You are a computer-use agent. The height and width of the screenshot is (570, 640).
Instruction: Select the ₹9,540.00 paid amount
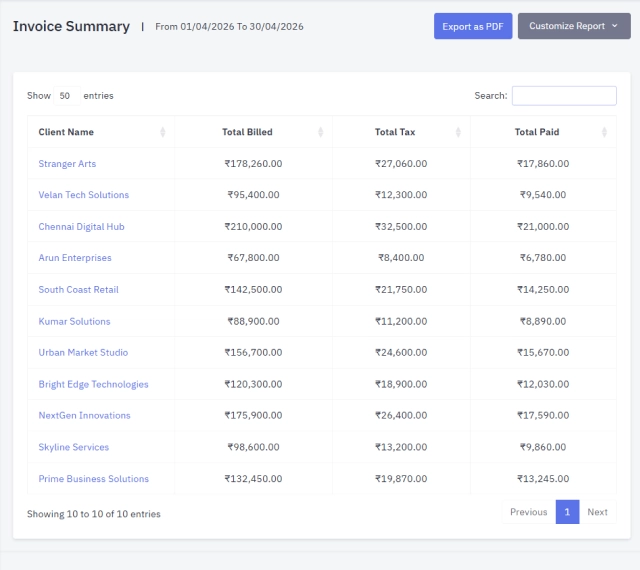click(x=543, y=195)
